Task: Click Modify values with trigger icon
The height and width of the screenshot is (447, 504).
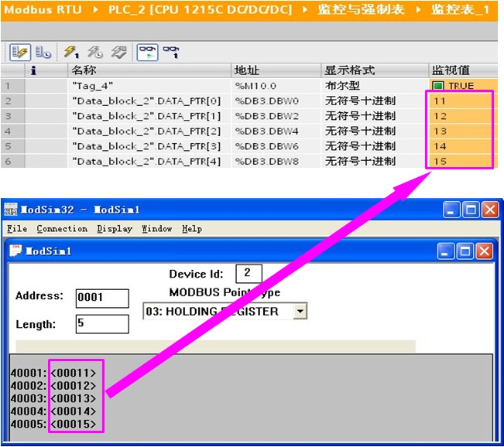Action: 94,52
